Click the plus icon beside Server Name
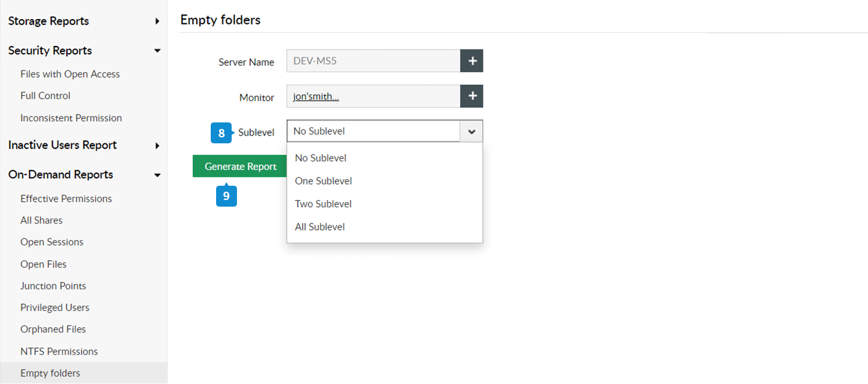Viewport: 868px width, 384px height. (472, 61)
